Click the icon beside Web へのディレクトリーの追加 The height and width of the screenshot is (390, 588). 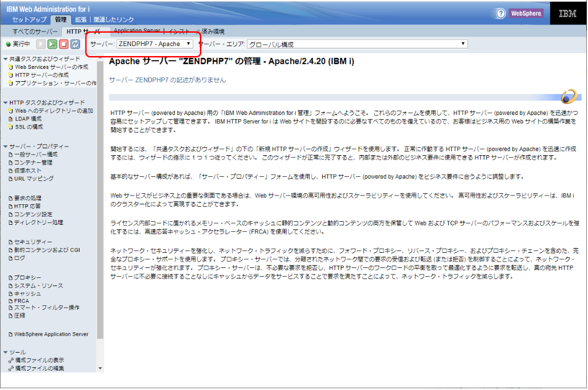11,111
